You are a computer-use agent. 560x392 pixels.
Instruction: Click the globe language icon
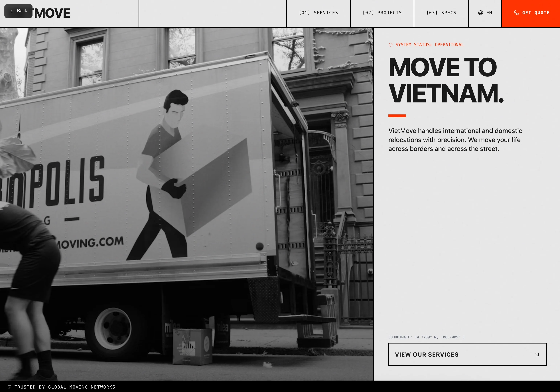[x=480, y=13]
